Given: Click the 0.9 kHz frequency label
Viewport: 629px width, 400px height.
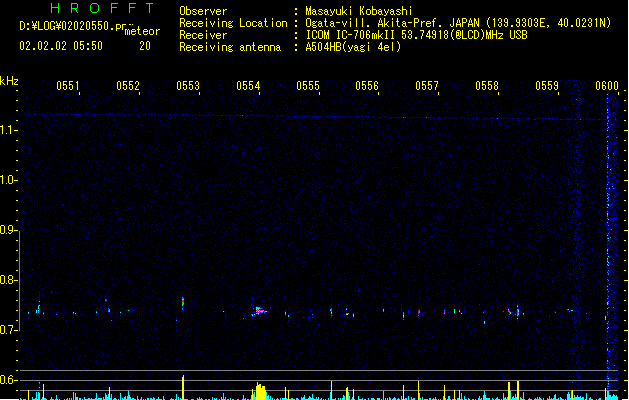Looking at the screenshot, I should tap(8, 230).
